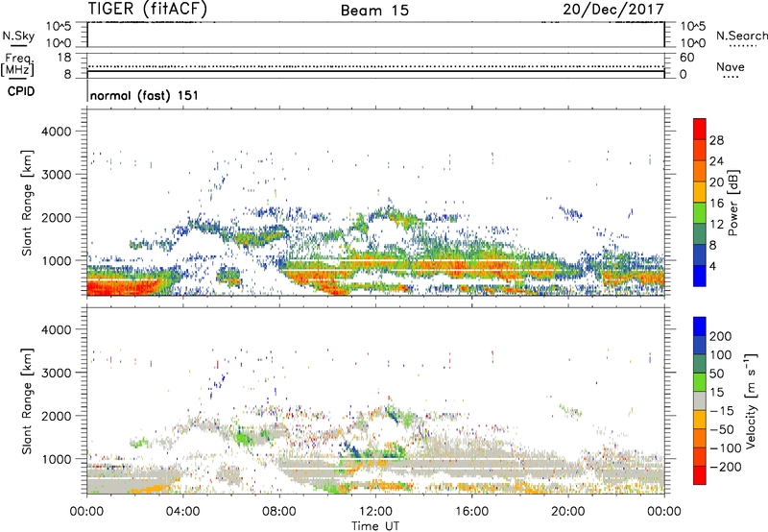Click the Time UT axis label

tap(375, 526)
